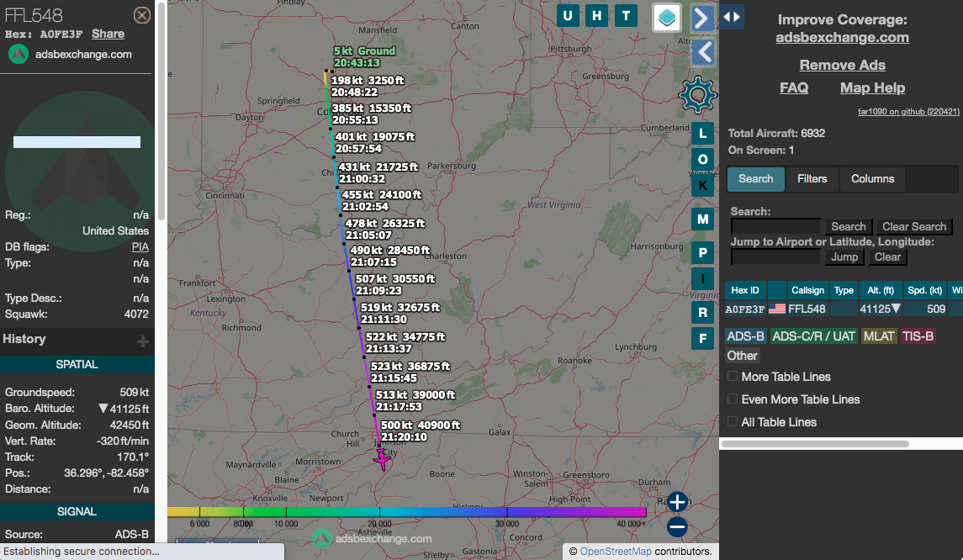Viewport: 963px width, 560px height.
Task: Toggle ADS-C/R / UAT source filter
Action: coord(813,335)
